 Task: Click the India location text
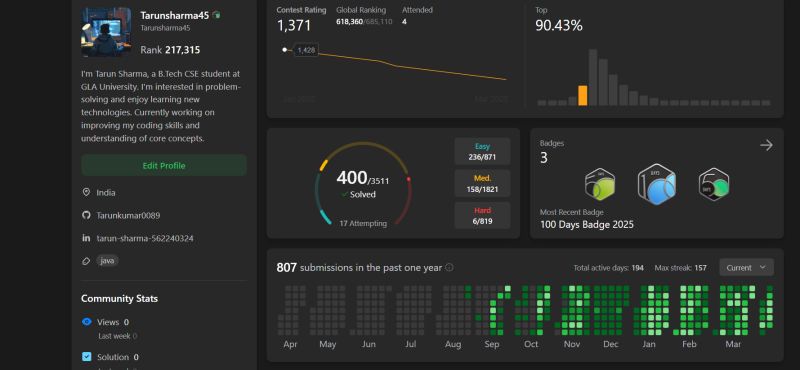[x=106, y=192]
